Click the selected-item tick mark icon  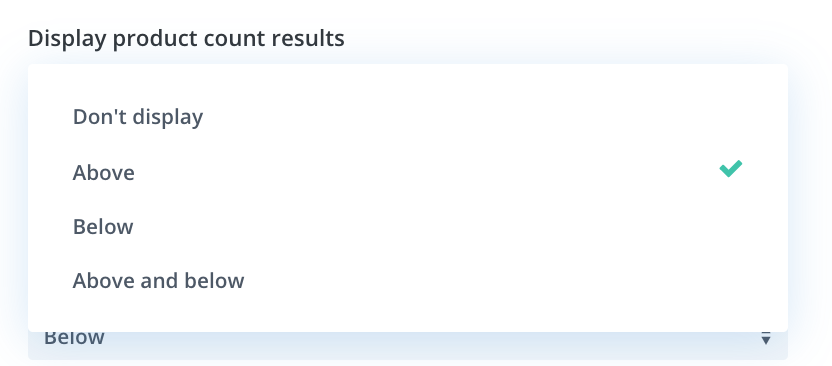(x=731, y=169)
